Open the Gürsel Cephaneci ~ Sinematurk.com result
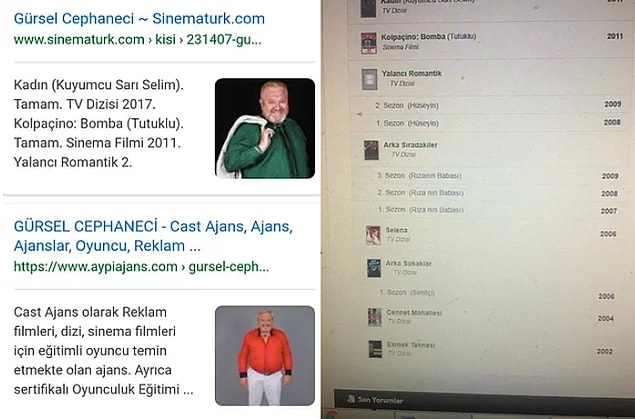The height and width of the screenshot is (419, 635). [139, 19]
